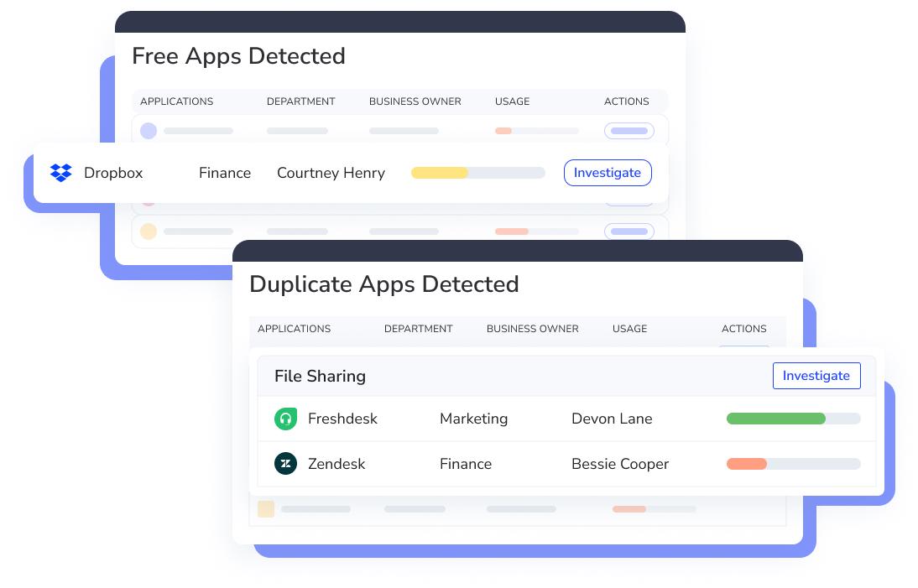This screenshot has width=918, height=588.
Task: Sort by Applications column in Free Apps
Action: [x=176, y=101]
